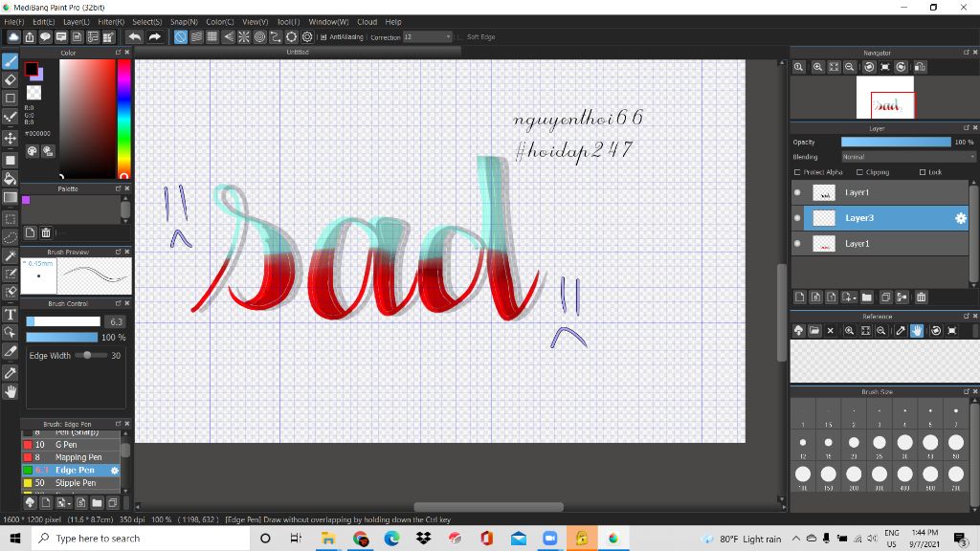Select the Move tool

[x=10, y=138]
